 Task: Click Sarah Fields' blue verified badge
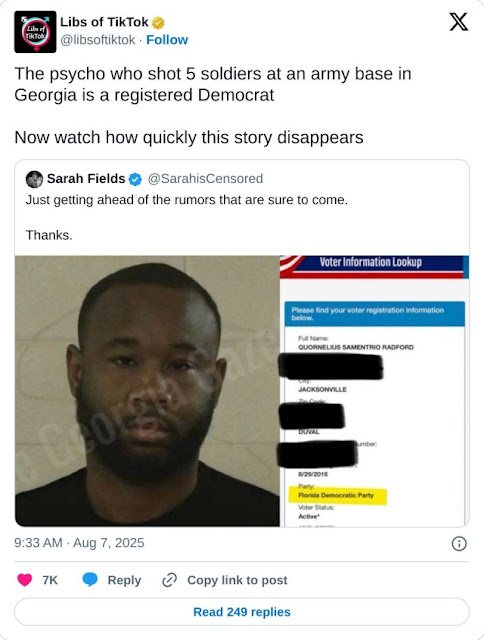[x=135, y=179]
